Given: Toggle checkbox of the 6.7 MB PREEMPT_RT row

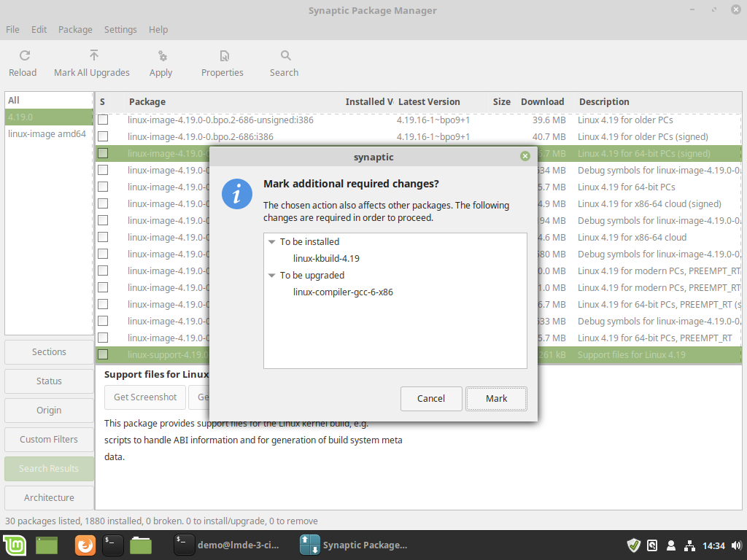Looking at the screenshot, I should tap(103, 304).
